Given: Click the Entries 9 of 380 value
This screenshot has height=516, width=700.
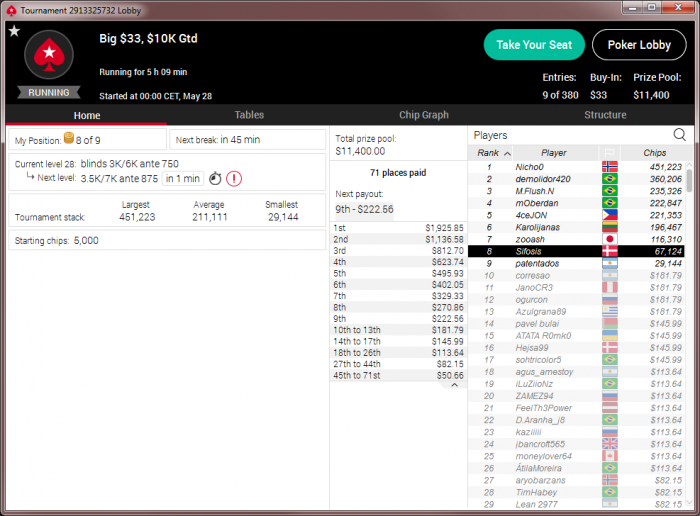Looking at the screenshot, I should pos(560,95).
